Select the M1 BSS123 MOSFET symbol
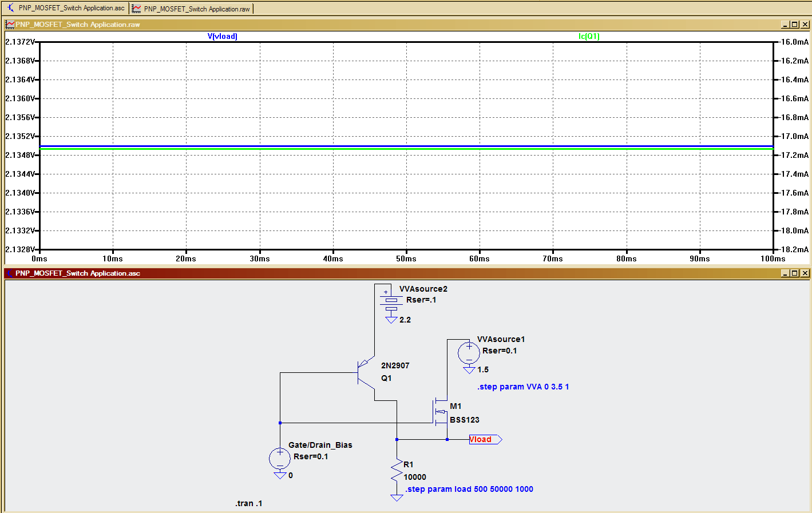812x513 pixels. [439, 412]
